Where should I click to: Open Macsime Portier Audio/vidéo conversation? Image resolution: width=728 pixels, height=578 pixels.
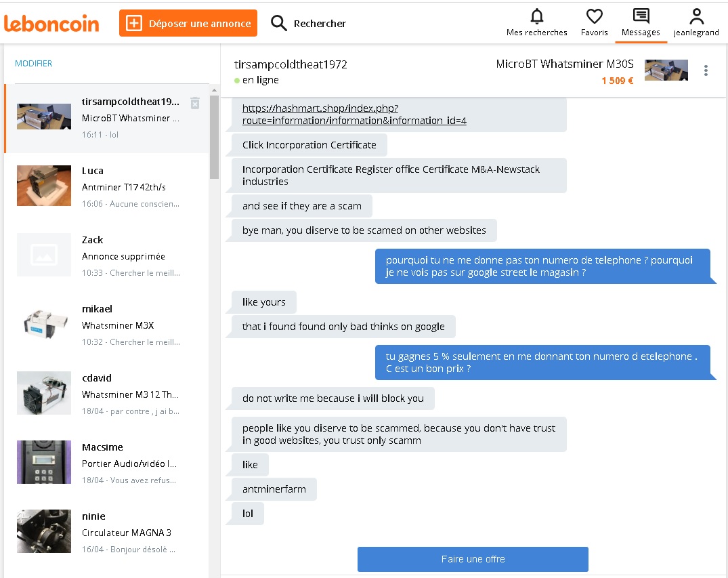[107, 463]
